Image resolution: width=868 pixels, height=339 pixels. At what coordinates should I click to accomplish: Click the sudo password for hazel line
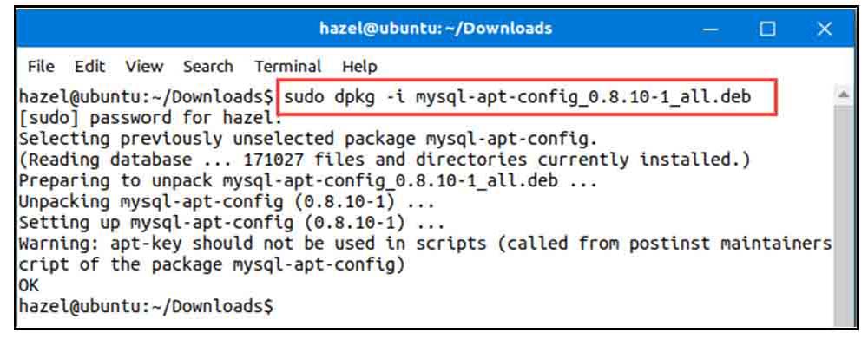pos(150,118)
